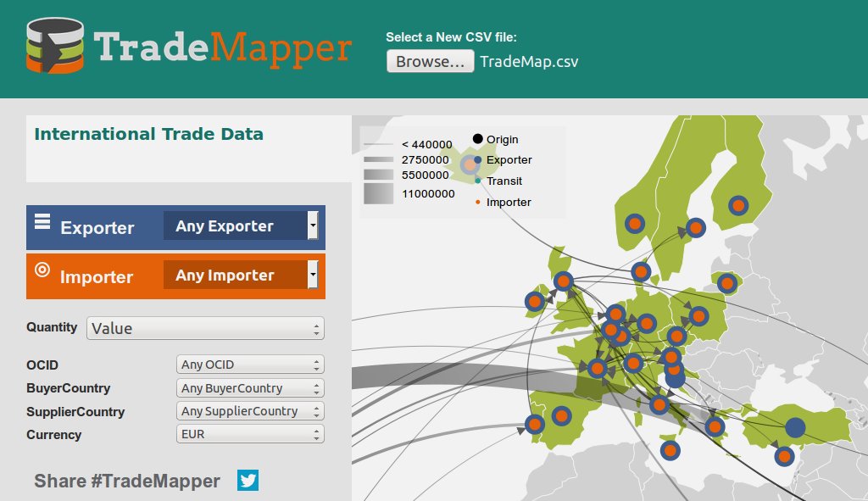Click the Origin black dot in legend
This screenshot has height=501, width=868.
coord(477,138)
